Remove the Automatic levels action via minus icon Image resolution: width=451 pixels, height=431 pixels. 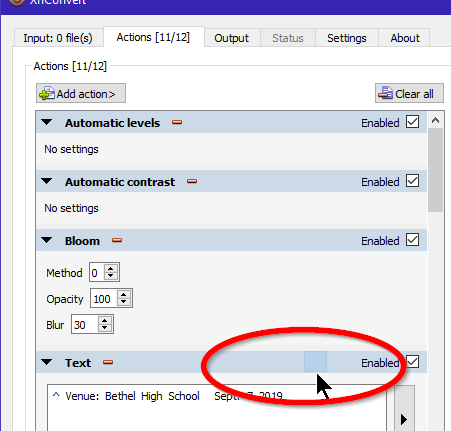tap(177, 122)
